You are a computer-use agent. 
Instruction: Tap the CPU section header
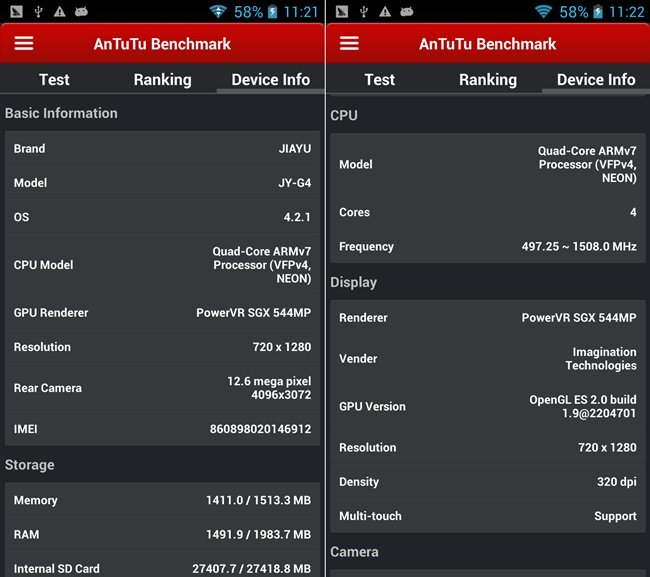click(x=344, y=115)
